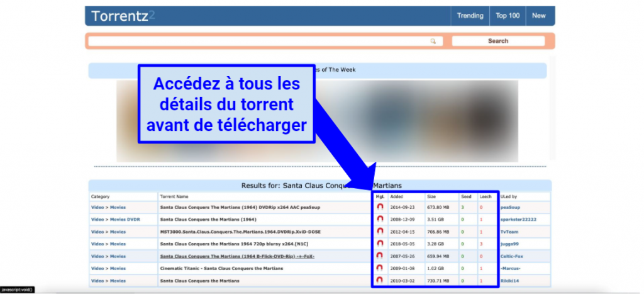Image resolution: width=644 pixels, height=294 pixels.
Task: Click the 'Category' column header
Action: (100, 196)
